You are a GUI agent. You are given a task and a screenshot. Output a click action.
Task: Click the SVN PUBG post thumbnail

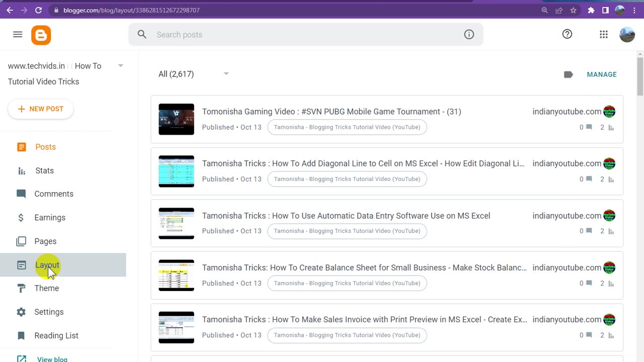point(176,119)
